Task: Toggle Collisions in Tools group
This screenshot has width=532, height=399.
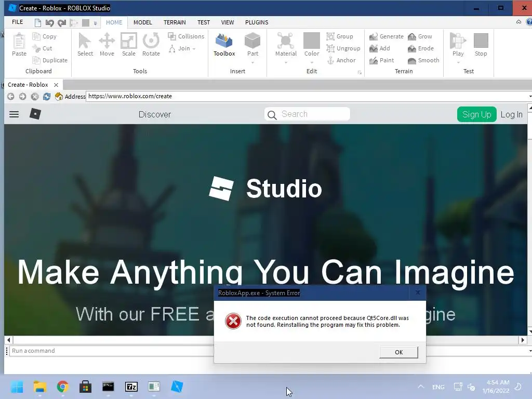Action: click(x=187, y=36)
